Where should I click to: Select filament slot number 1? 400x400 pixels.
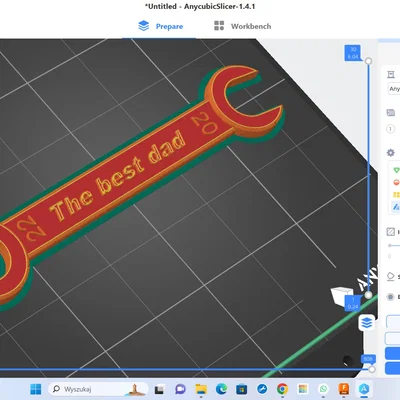pos(390,129)
